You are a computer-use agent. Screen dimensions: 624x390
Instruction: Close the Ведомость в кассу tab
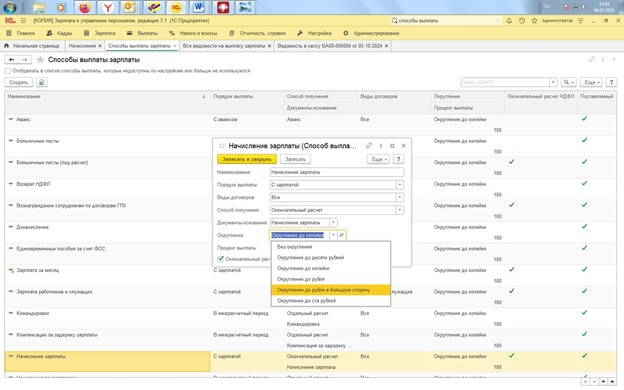386,46
